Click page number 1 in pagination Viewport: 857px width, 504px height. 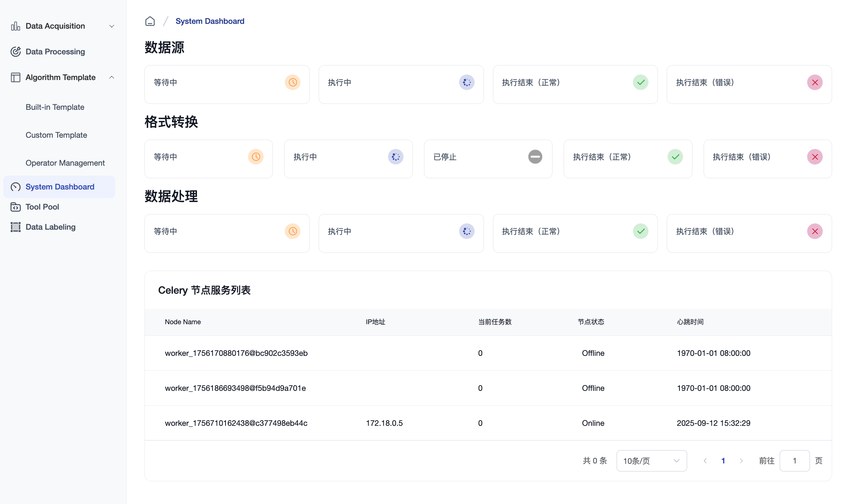coord(723,461)
